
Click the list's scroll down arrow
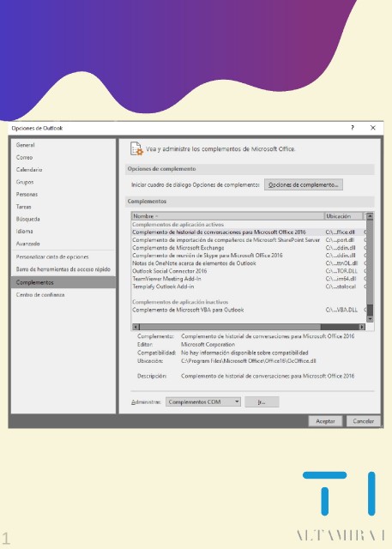[370, 319]
